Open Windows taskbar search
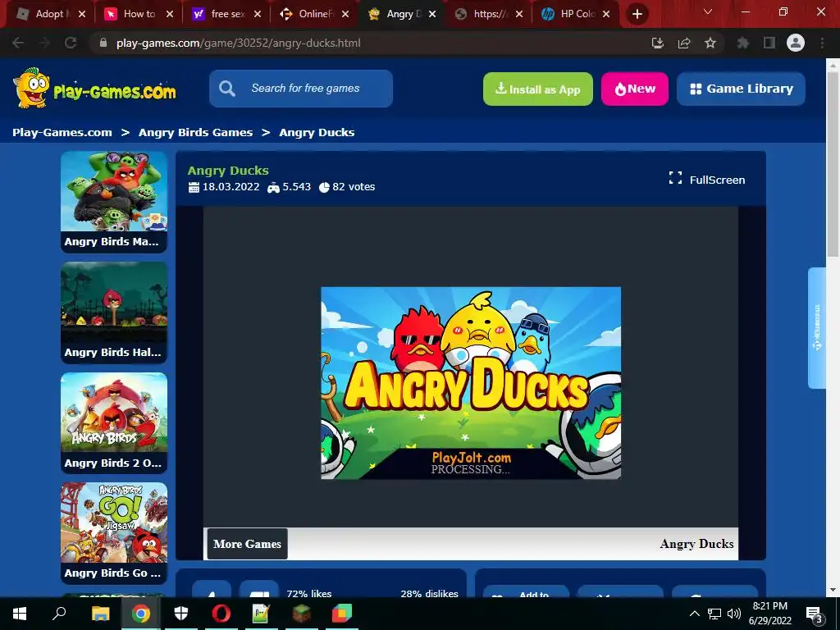The width and height of the screenshot is (840, 630). tap(59, 614)
